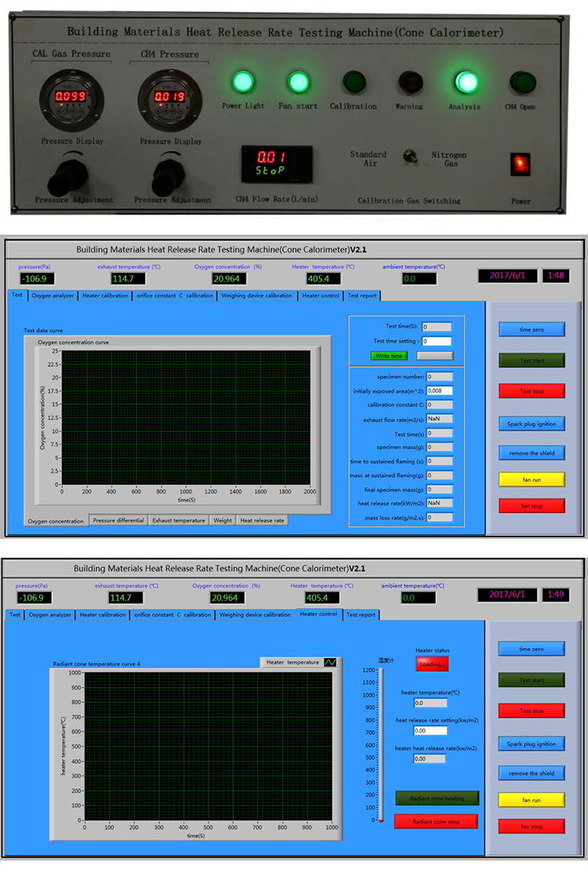The image size is (588, 877).
Task: Click the green Write time button
Action: tap(389, 355)
